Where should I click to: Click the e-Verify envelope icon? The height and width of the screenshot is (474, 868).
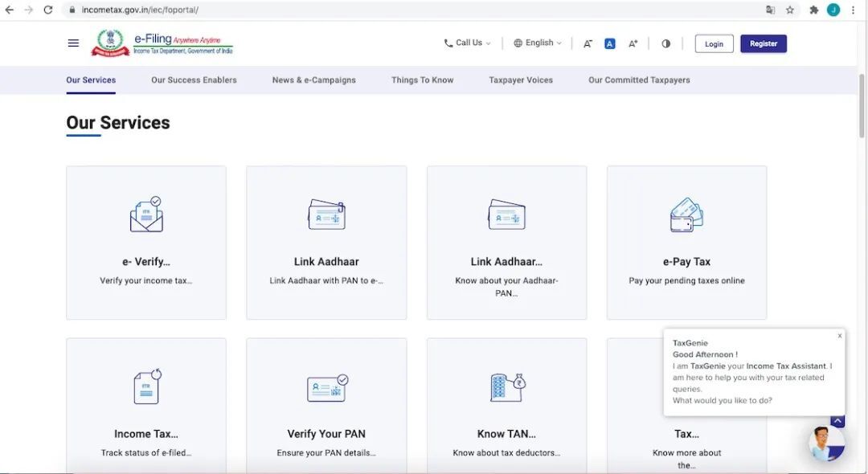(x=146, y=215)
